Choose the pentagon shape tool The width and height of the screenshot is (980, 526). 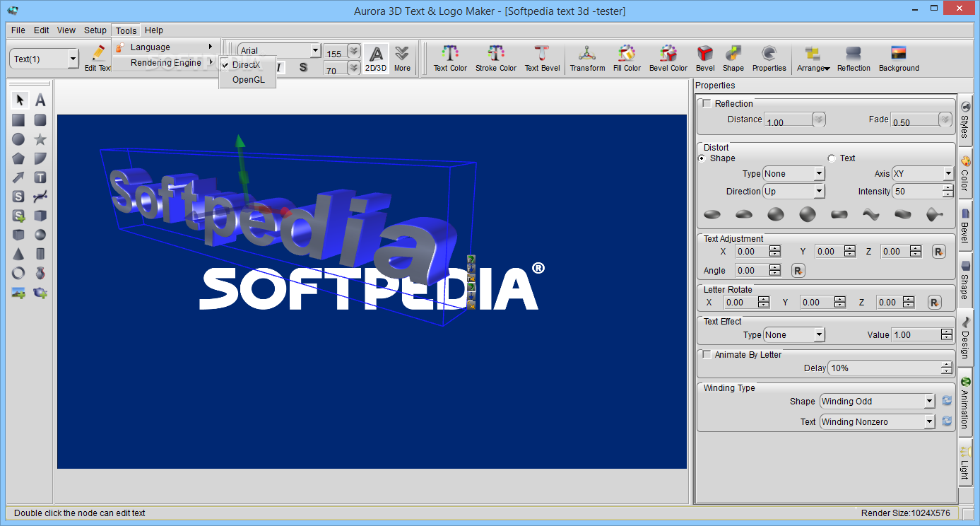point(19,158)
